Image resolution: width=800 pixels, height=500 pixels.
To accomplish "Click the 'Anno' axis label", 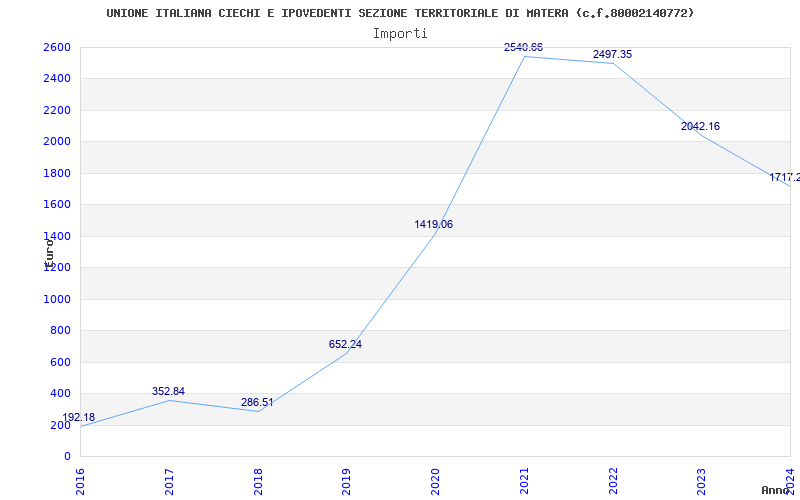I will point(775,491).
